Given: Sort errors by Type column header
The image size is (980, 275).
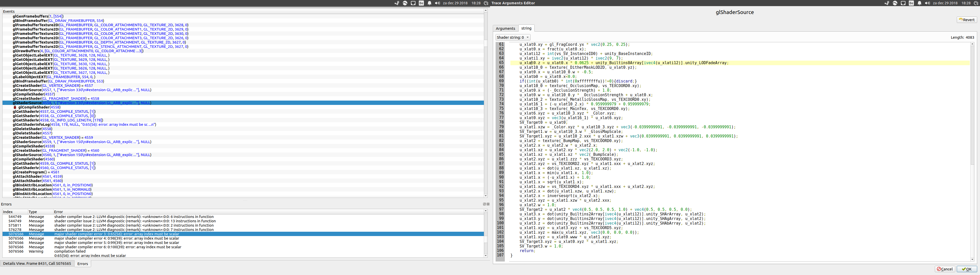Looking at the screenshot, I should pyautogui.click(x=33, y=212).
